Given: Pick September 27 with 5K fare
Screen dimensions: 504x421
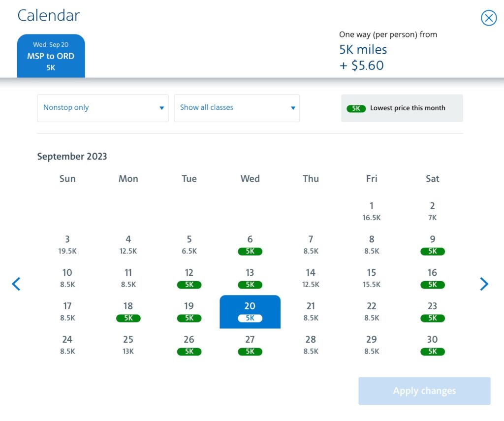Looking at the screenshot, I should (x=250, y=345).
